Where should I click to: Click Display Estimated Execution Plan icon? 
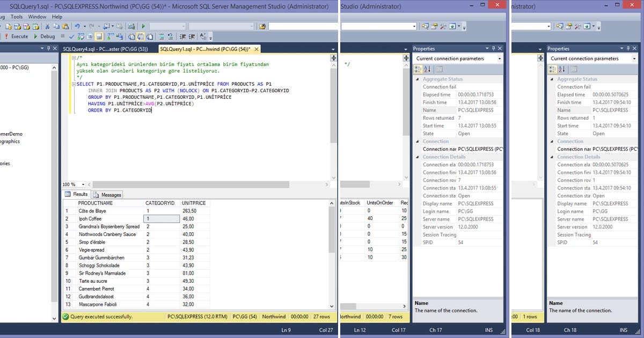[x=80, y=36]
